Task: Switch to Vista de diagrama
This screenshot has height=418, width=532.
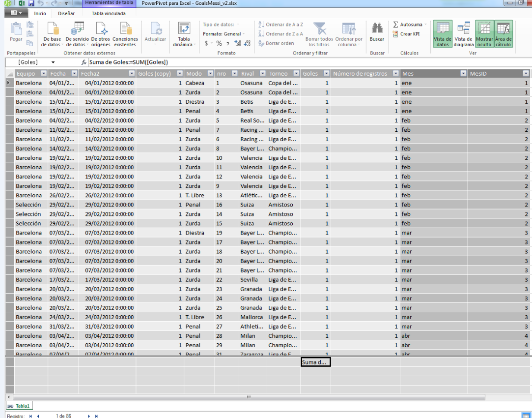Action: 463,34
